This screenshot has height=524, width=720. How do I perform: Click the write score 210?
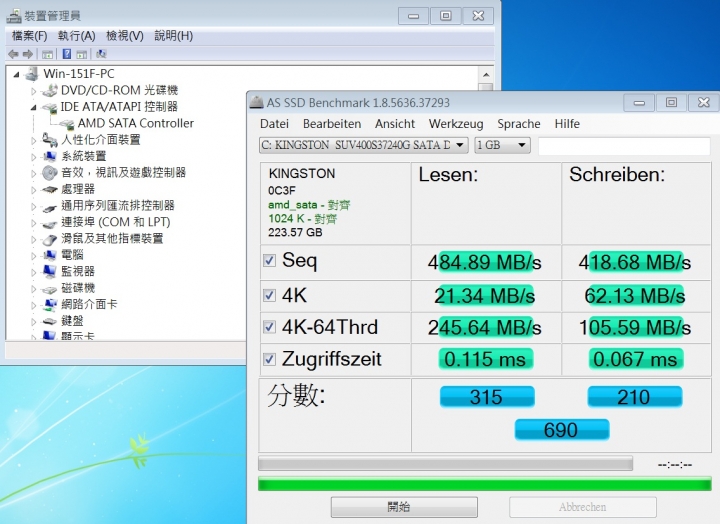635,397
